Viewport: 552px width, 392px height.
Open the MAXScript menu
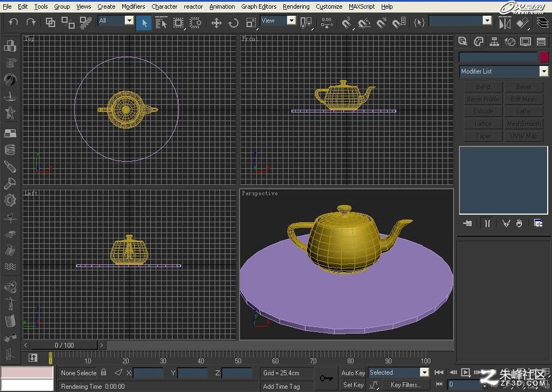362,6
